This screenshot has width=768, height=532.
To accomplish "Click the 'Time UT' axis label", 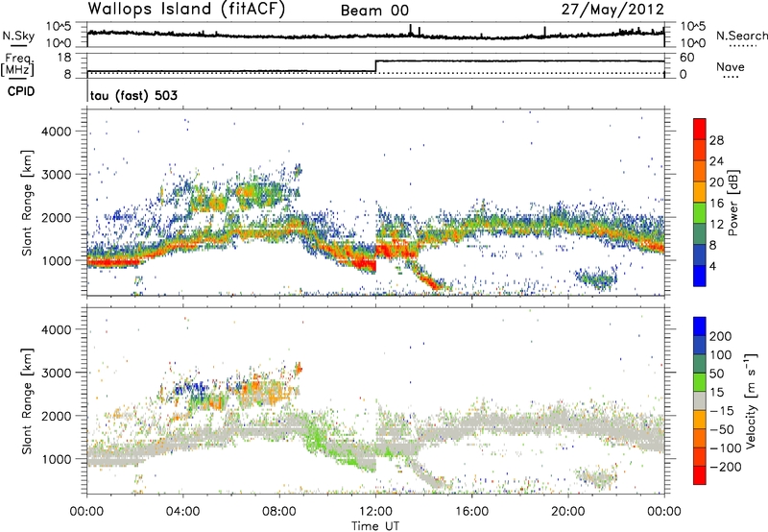I will [375, 525].
